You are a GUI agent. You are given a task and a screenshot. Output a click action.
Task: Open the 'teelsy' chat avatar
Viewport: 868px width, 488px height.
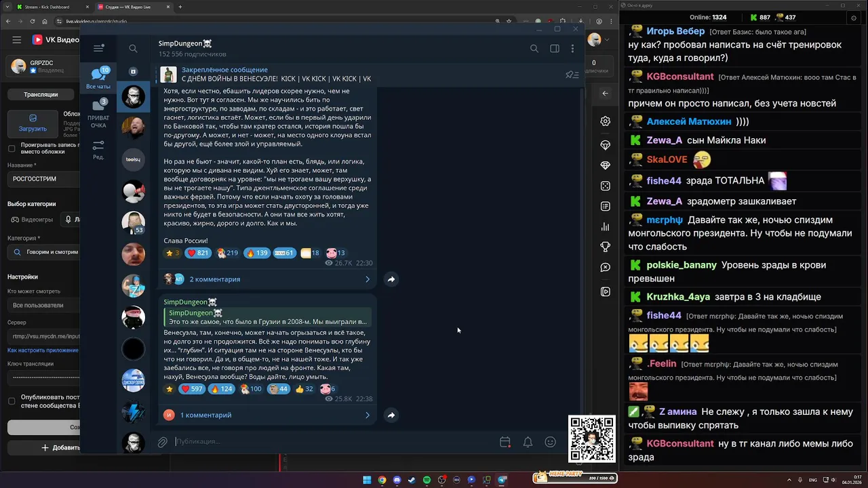133,159
